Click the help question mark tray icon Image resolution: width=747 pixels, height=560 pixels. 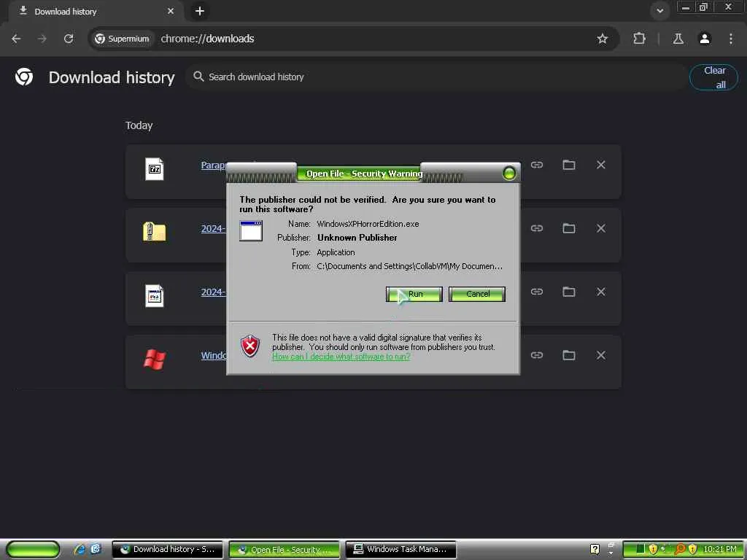click(x=595, y=549)
